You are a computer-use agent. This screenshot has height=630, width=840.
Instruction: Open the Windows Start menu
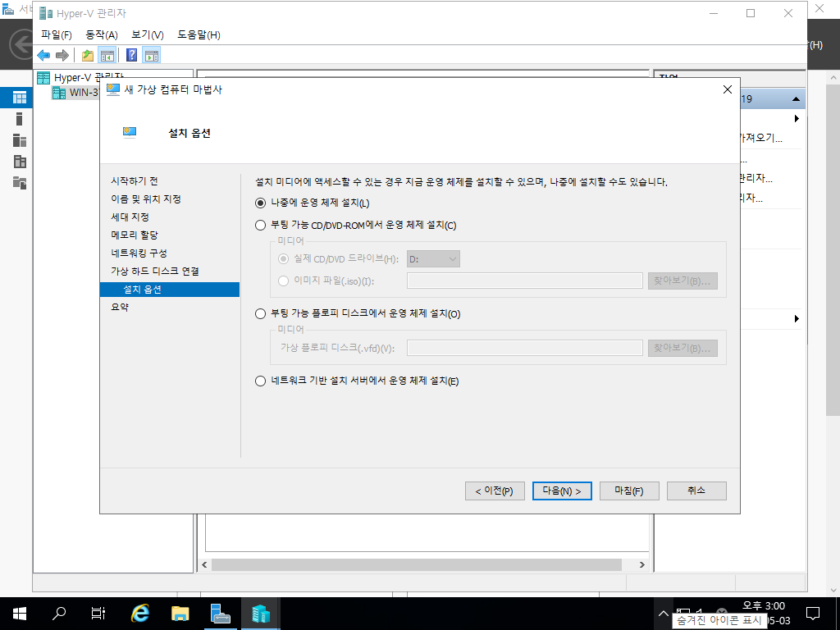coord(20,614)
